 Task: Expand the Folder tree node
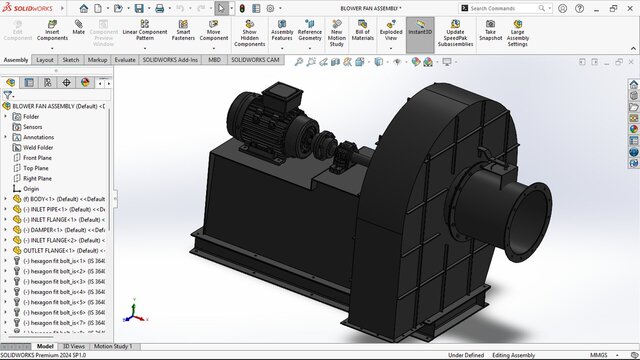point(6,116)
